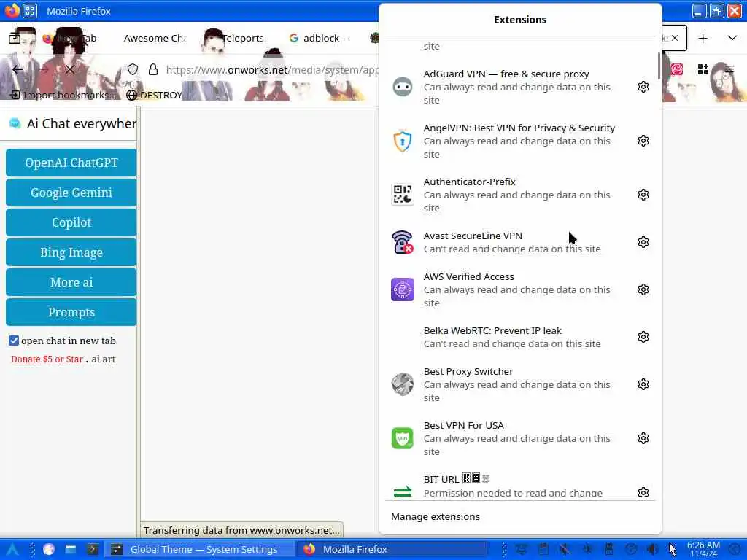Click the Prompts button
The image size is (747, 560).
pos(71,312)
